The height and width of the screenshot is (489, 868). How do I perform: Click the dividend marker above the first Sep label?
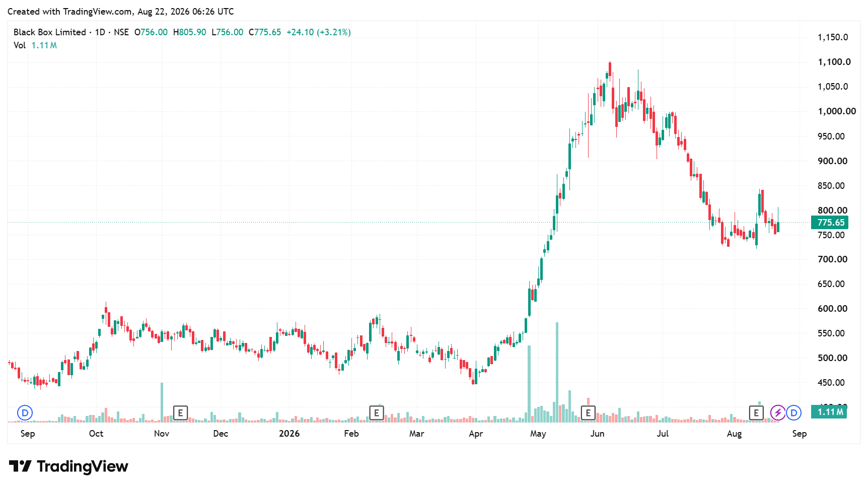coord(25,413)
